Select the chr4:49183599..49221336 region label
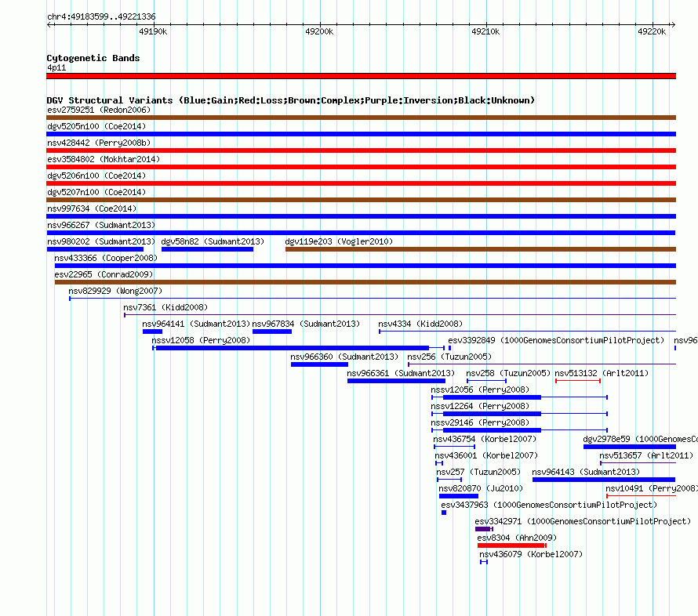 tap(101, 17)
